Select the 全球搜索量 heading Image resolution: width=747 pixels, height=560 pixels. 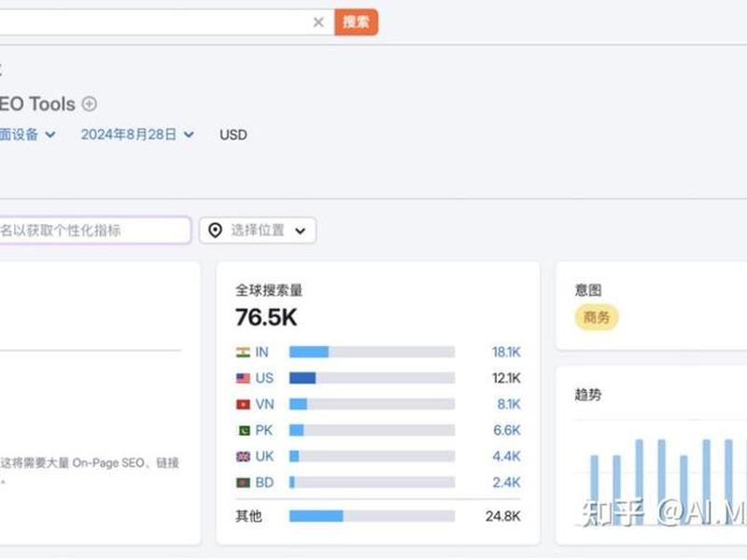[269, 290]
